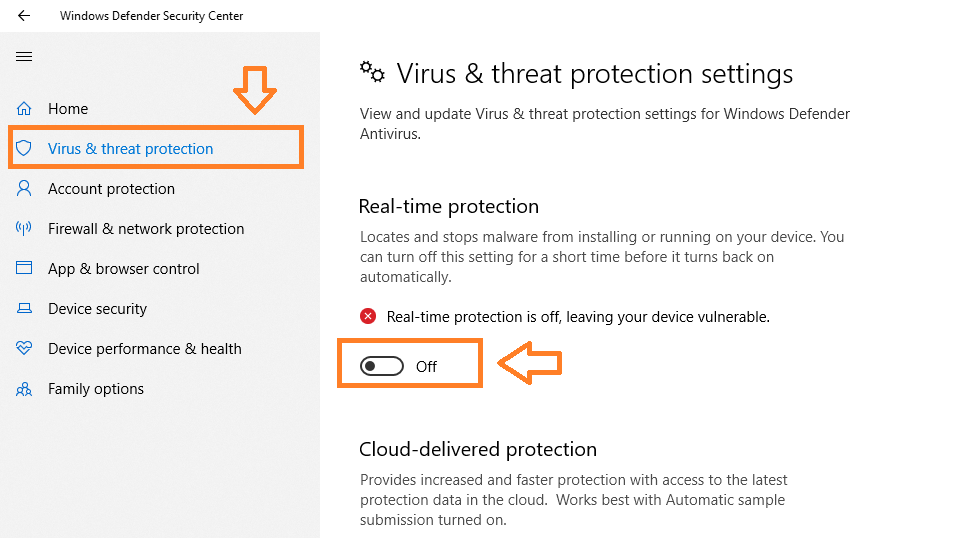Click the Home house icon
This screenshot has height=538, width=959.
(x=24, y=109)
